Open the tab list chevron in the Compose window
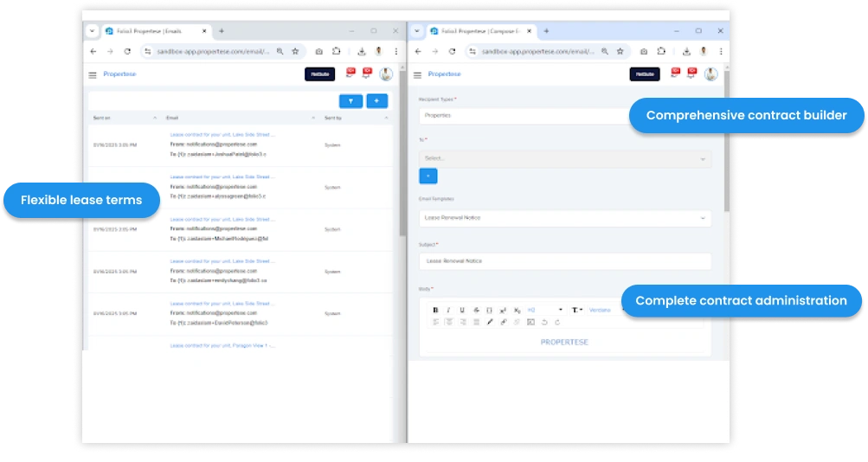 417,31
